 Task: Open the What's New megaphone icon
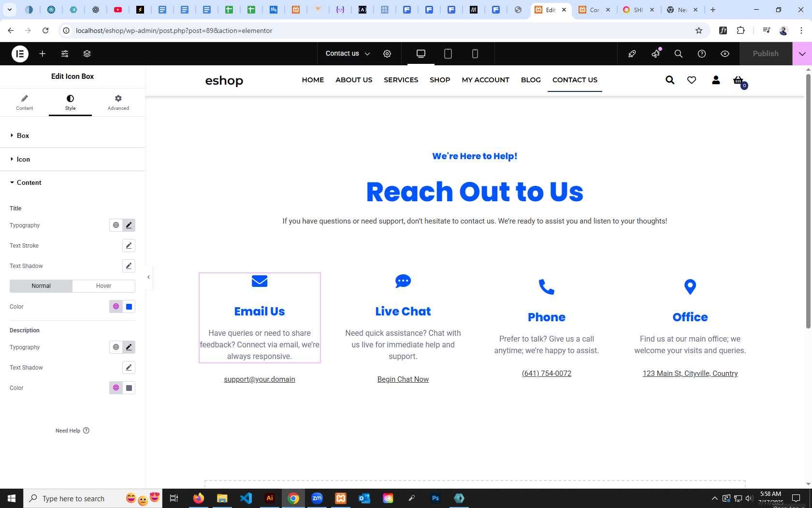tap(656, 54)
